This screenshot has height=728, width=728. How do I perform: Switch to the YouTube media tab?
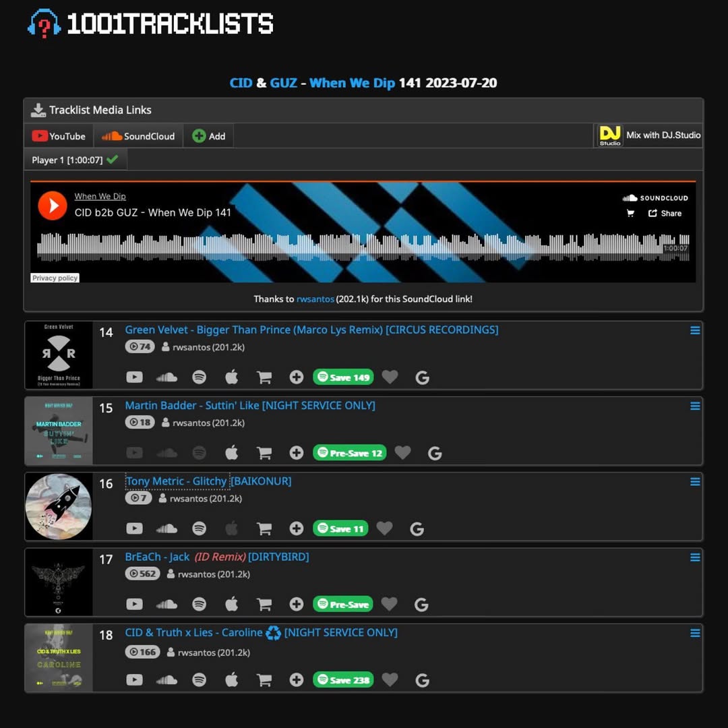point(59,136)
